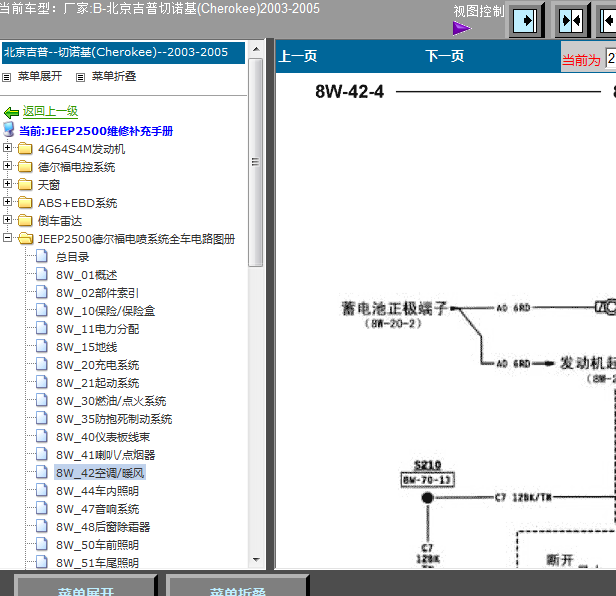Expand the 德尔福电控系统 tree node

pyautogui.click(x=7, y=166)
